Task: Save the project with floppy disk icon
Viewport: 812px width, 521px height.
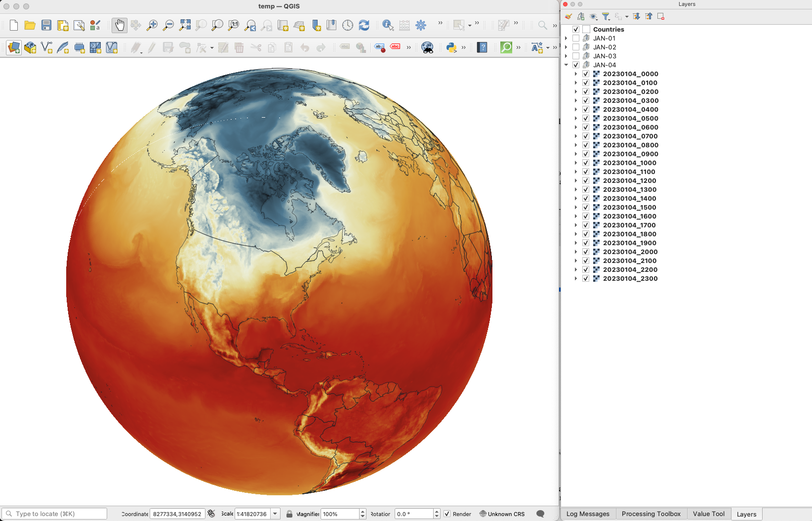Action: pos(46,25)
